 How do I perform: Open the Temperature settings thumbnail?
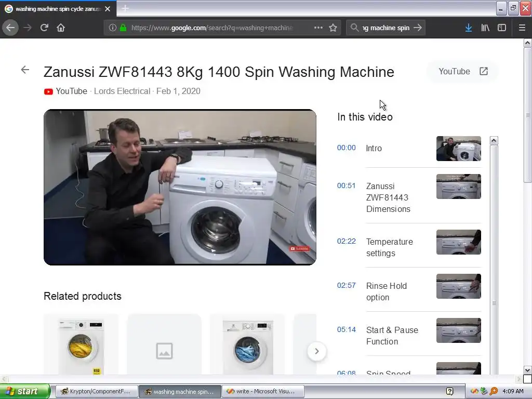[458, 242]
